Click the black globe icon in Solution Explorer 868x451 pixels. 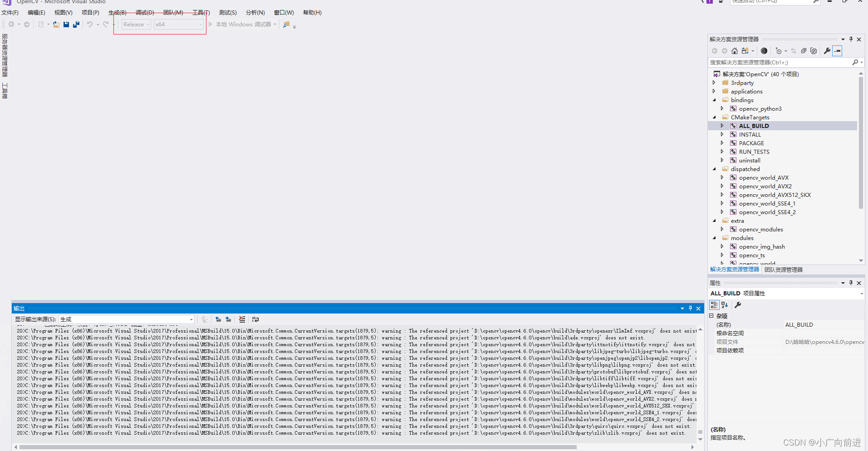coord(764,51)
